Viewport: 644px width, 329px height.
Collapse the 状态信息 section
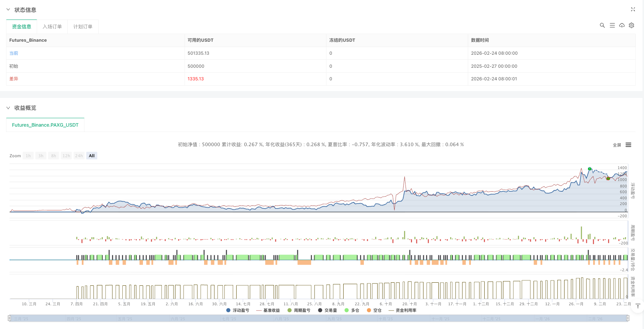point(8,10)
